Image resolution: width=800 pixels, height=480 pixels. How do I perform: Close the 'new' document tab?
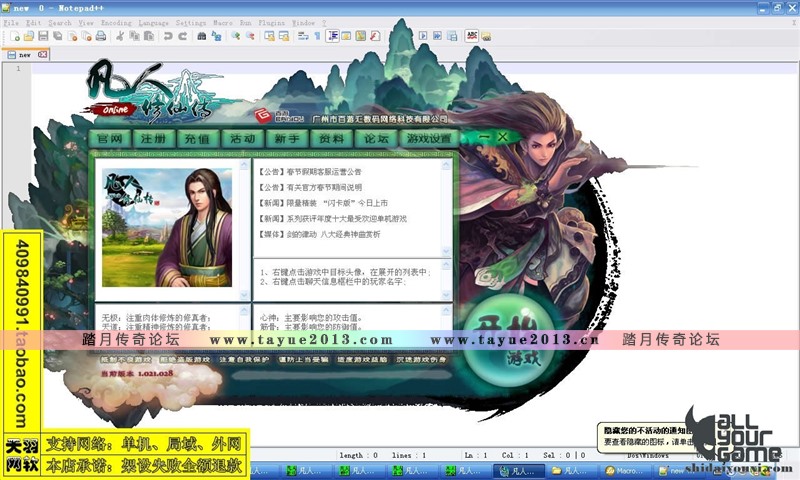pyautogui.click(x=42, y=55)
